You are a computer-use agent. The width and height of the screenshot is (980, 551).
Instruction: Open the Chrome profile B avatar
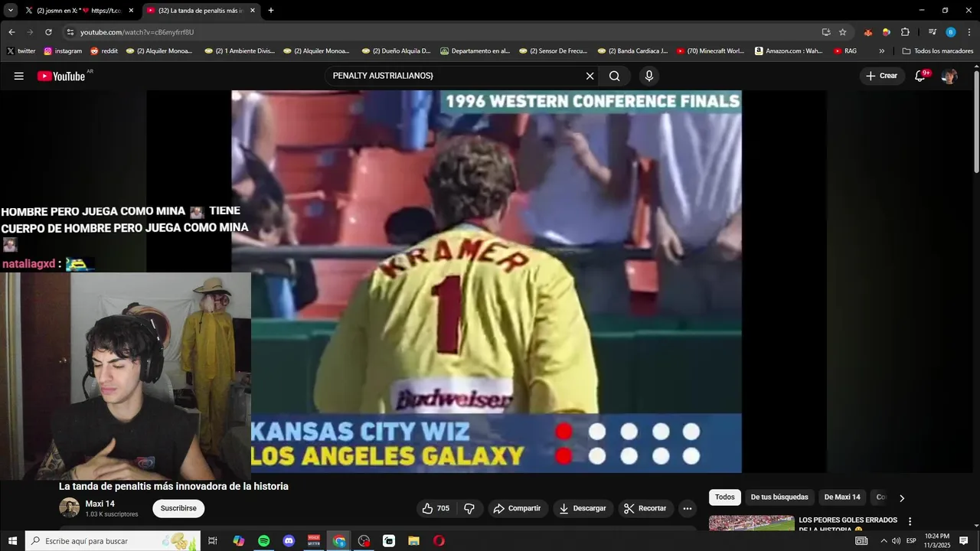(951, 32)
